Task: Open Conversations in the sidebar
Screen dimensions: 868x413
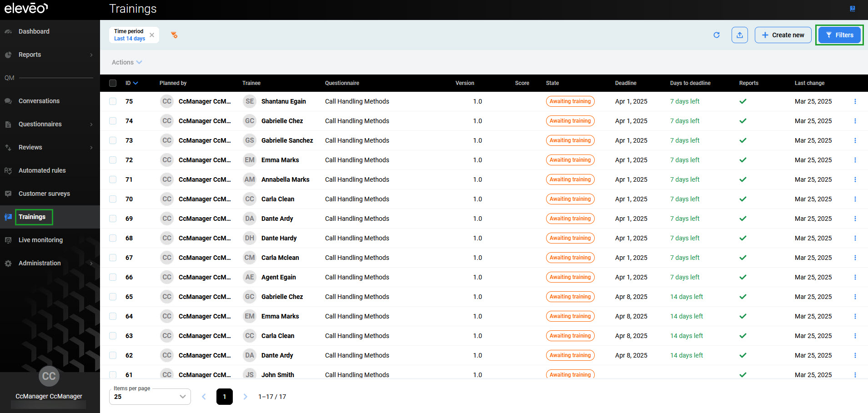Action: click(x=39, y=101)
